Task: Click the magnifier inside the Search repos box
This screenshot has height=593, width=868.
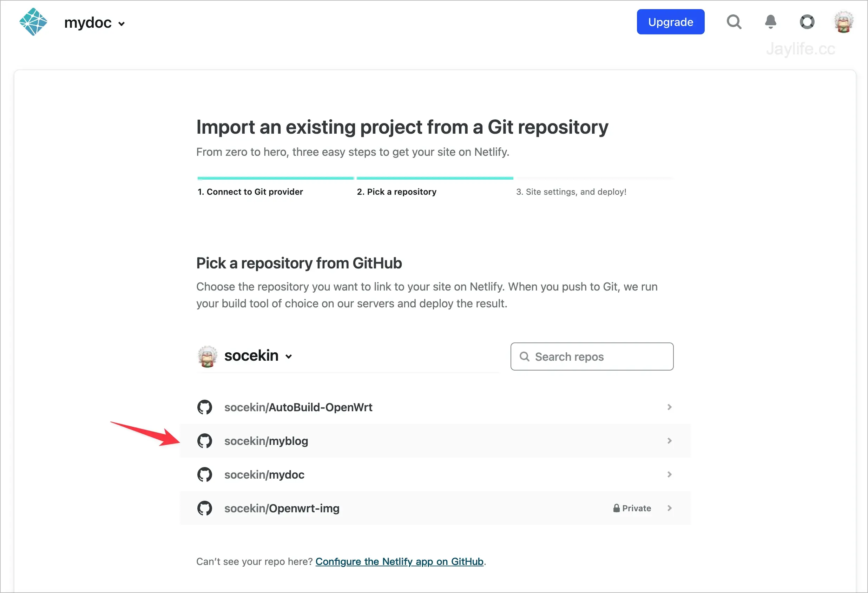Action: point(525,357)
